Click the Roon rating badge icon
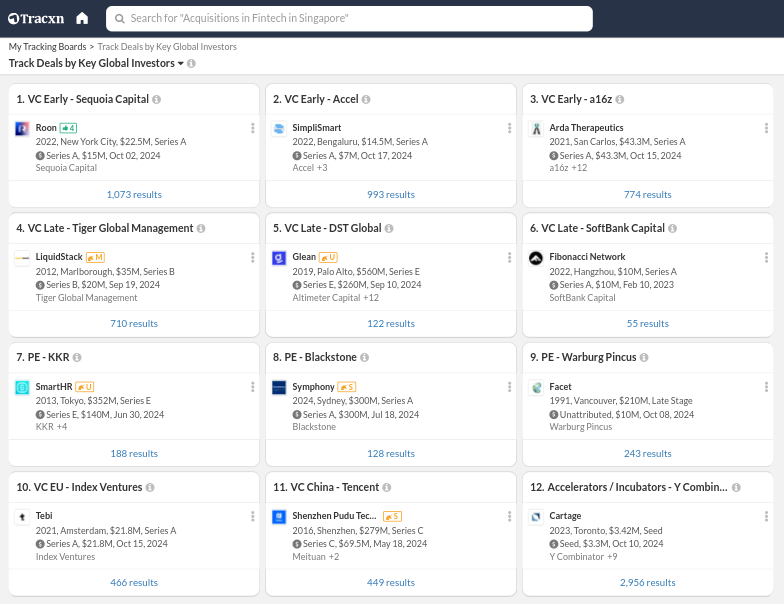The image size is (784, 604). click(x=68, y=128)
